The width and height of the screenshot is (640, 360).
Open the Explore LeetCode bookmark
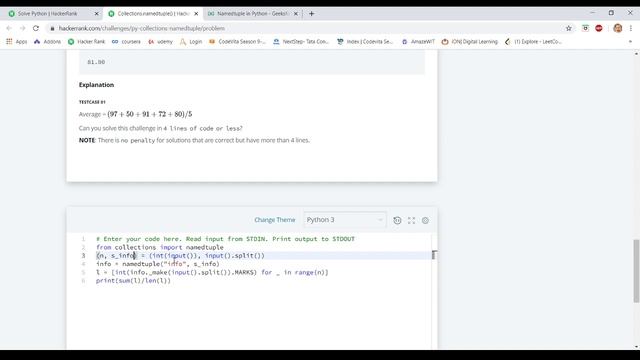(533, 42)
